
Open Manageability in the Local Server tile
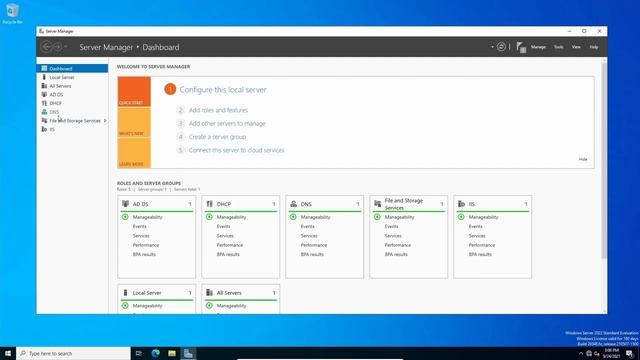[x=147, y=306]
